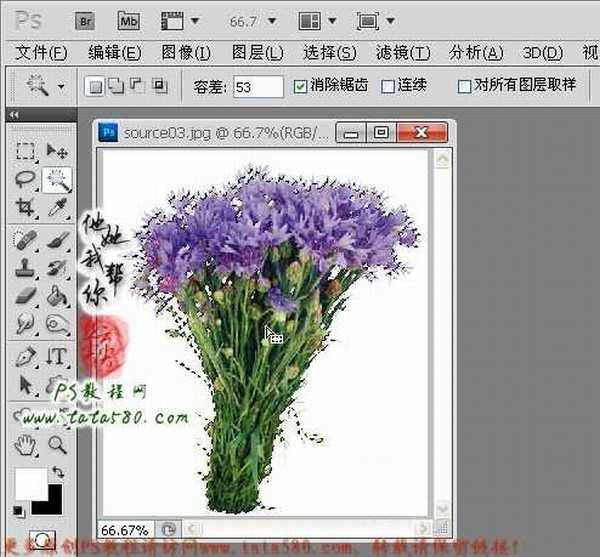The image size is (600, 557).
Task: Click the 容差 tolerance input field
Action: pos(257,87)
